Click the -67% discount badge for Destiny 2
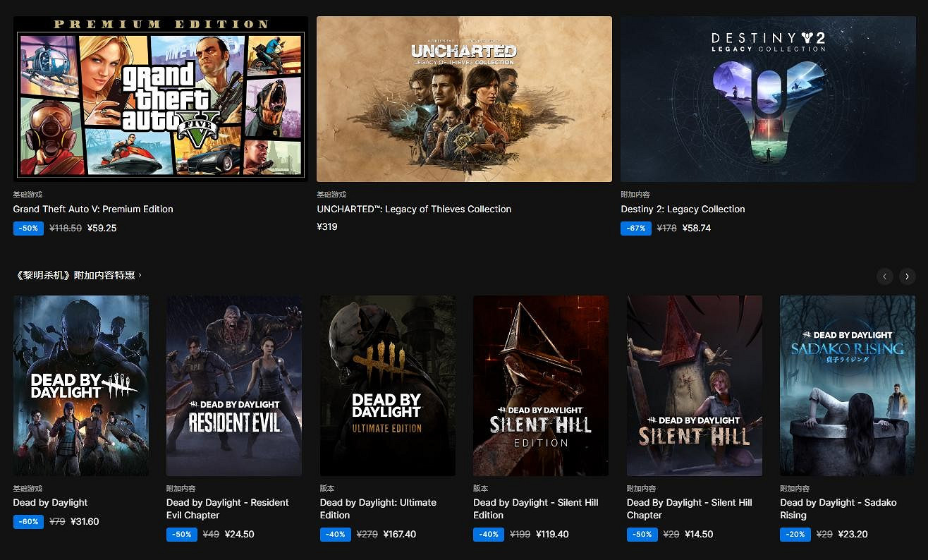This screenshot has height=560, width=928. (635, 229)
